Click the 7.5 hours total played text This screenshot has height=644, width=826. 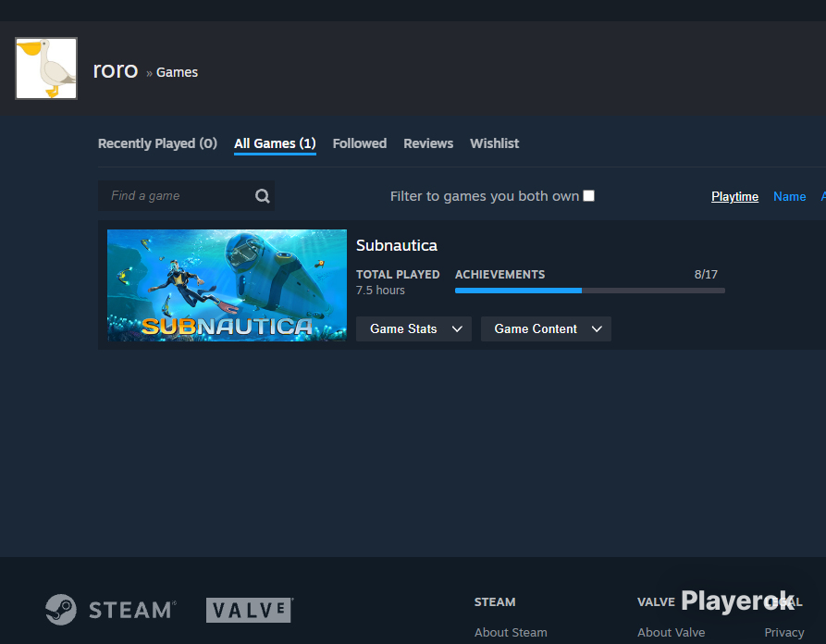tap(380, 291)
